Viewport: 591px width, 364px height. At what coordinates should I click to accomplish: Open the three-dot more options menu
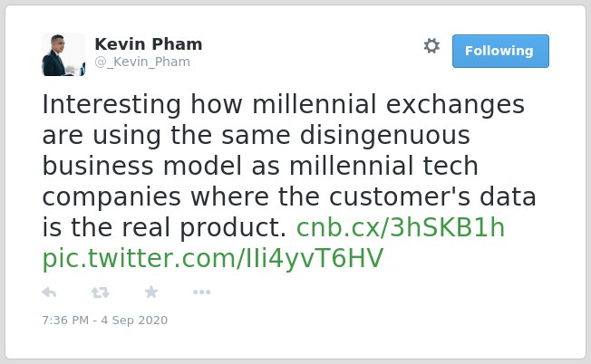click(x=201, y=292)
